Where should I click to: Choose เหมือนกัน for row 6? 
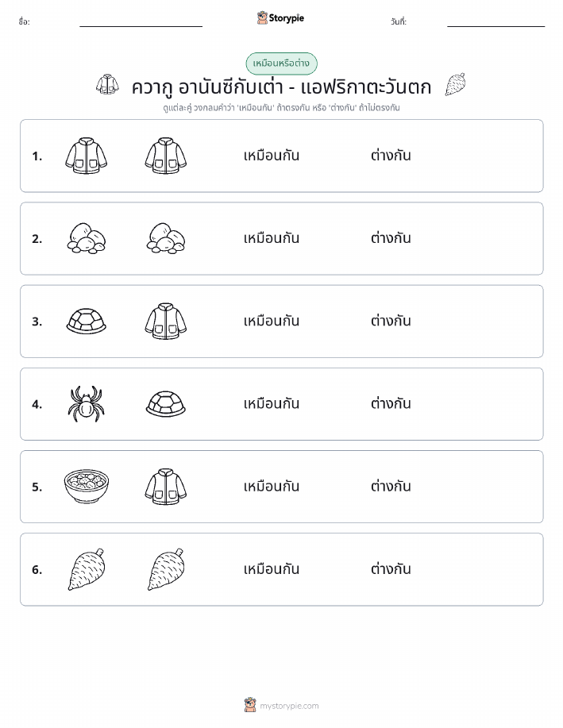coord(272,569)
